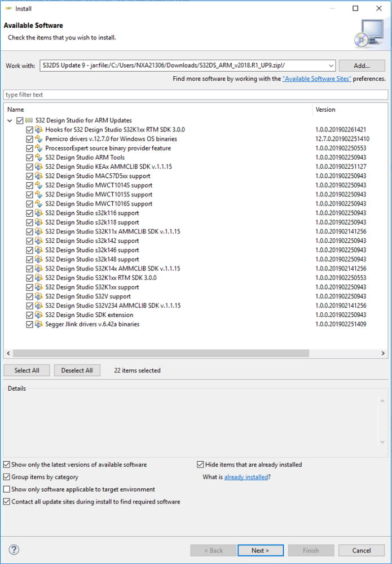Image resolution: width=392 pixels, height=564 pixels.
Task: Click icon beside KEAx AMMCLIB SDK v.1.1.15
Action: (39, 167)
